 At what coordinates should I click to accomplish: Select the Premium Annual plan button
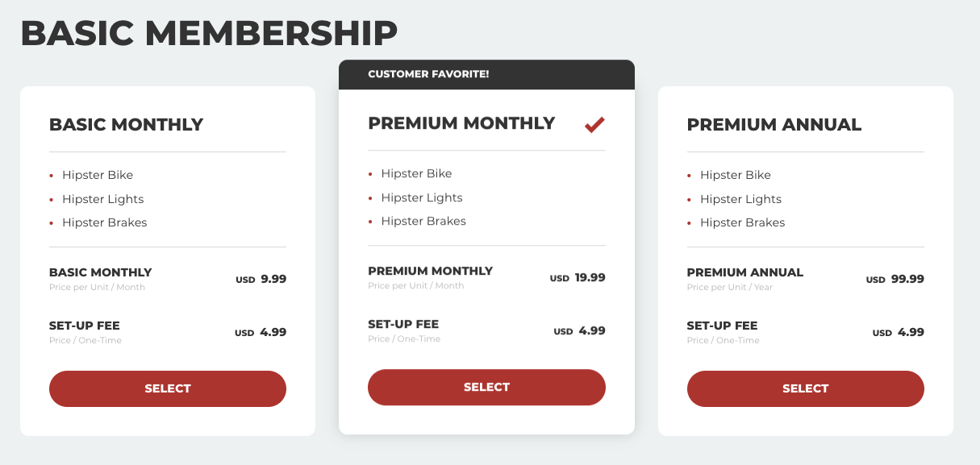[x=806, y=388]
